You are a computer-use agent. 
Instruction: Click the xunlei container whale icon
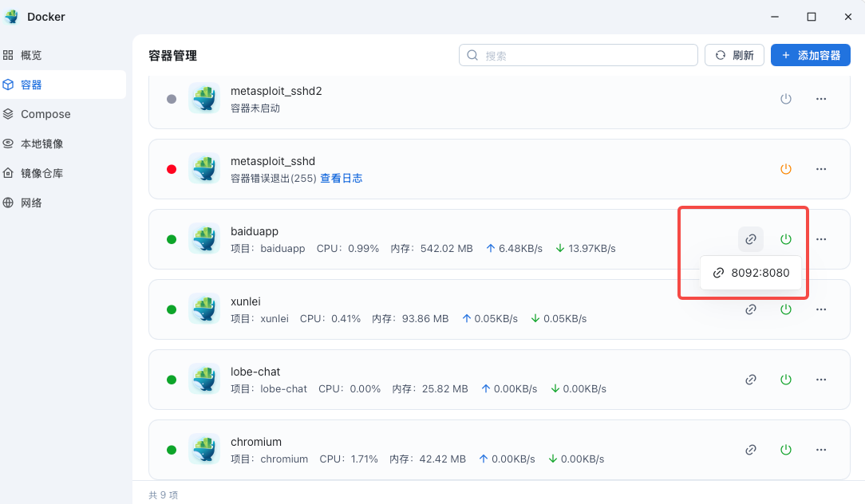coord(204,309)
